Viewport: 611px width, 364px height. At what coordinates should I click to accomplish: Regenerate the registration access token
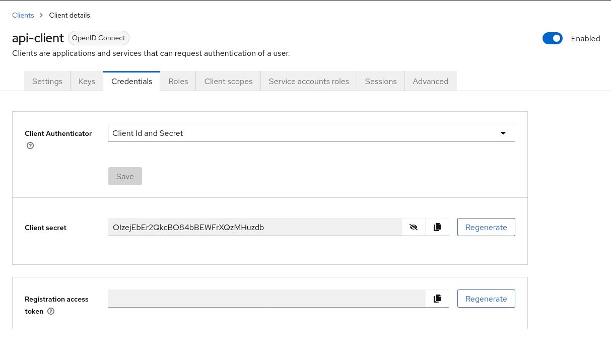[486, 299]
